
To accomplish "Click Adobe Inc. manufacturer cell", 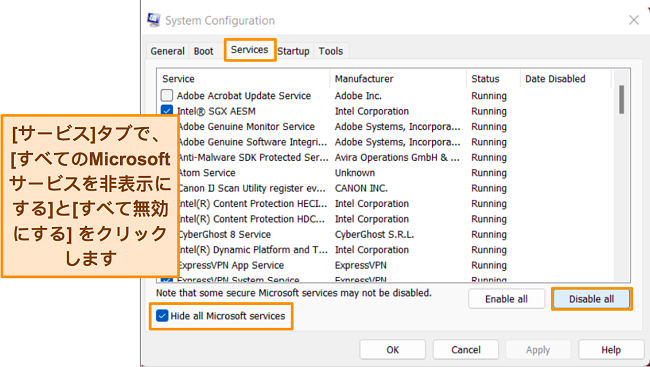I will point(358,96).
